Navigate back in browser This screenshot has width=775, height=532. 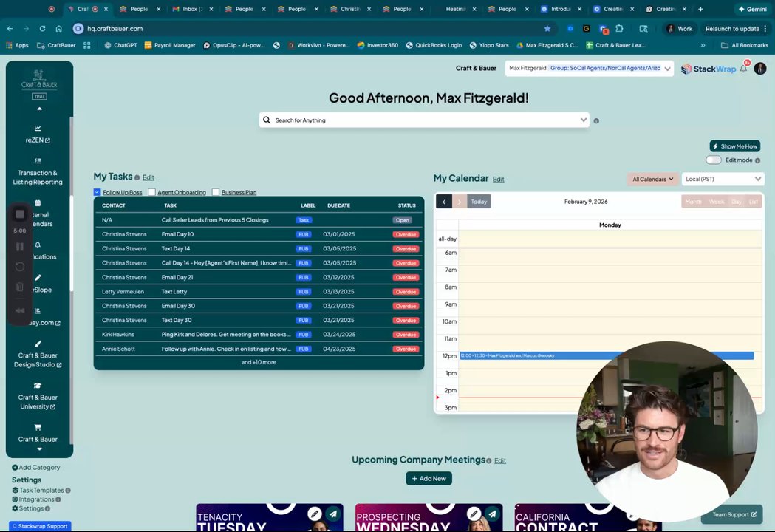pyautogui.click(x=10, y=29)
